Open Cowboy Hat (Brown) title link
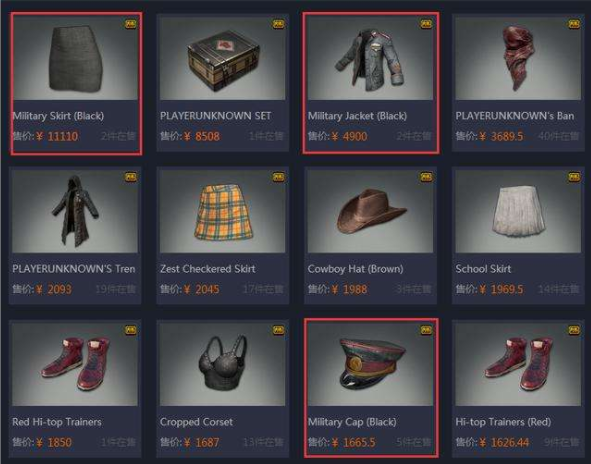The width and height of the screenshot is (591, 464). click(355, 269)
